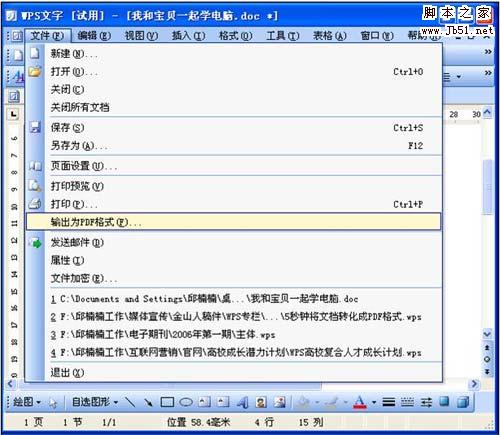Open the 窗口 Window menu
The height and width of the screenshot is (435, 500).
coord(377,35)
